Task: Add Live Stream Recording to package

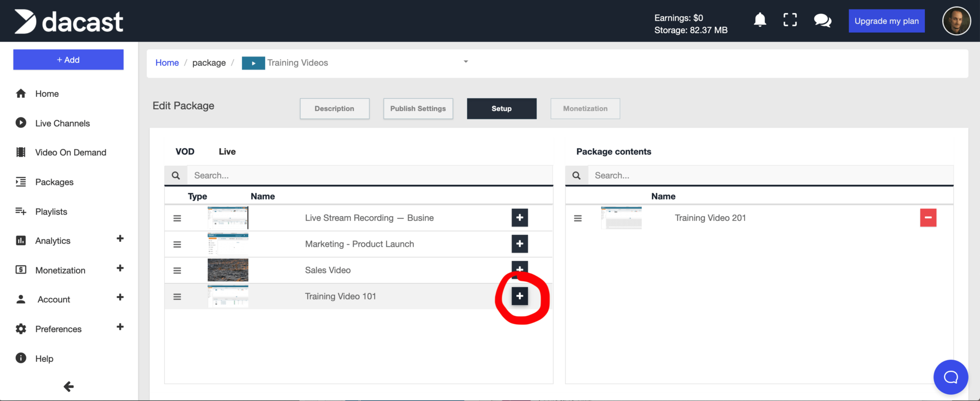Action: click(x=520, y=218)
